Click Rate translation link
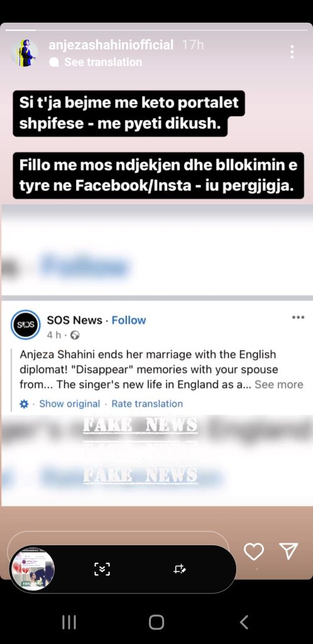This screenshot has width=313, height=644. [147, 404]
